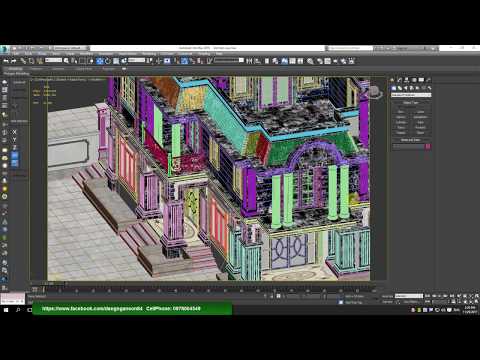This screenshot has height=360, width=480.
Task: Open the Layer Explorer from toolbar
Action: (x=275, y=61)
